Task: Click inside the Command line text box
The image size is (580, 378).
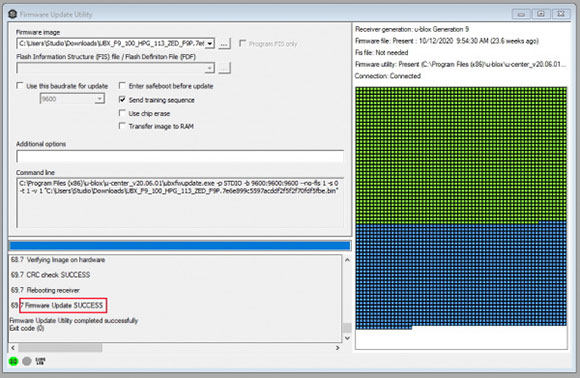Action: coord(180,203)
